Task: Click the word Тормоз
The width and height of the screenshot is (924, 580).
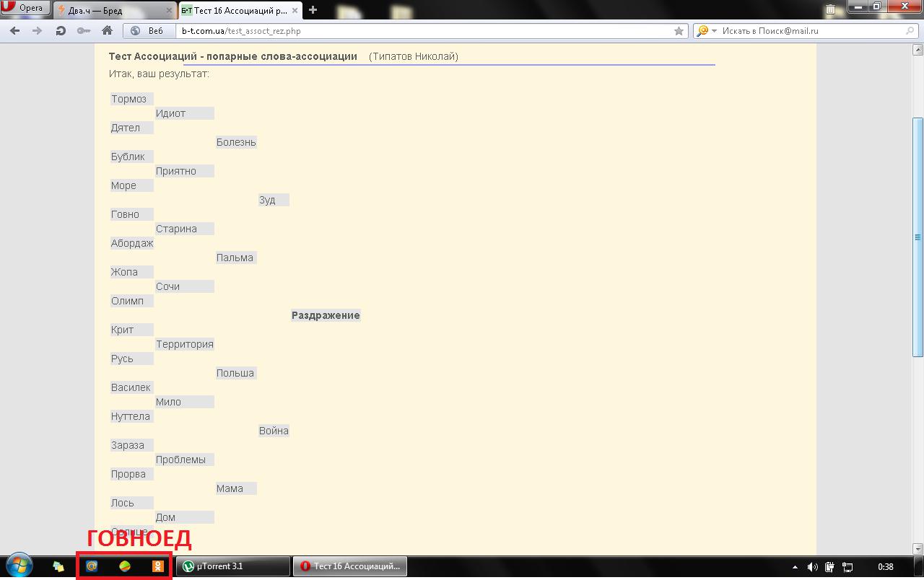Action: pos(128,99)
